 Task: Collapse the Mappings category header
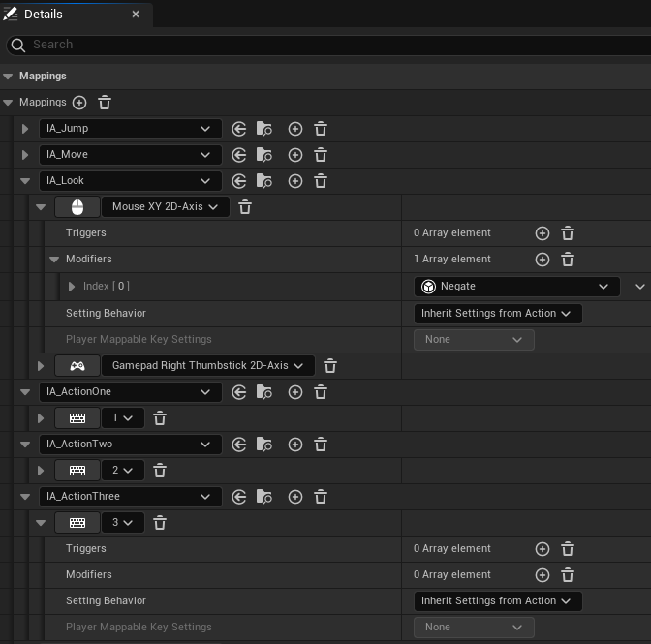9,77
